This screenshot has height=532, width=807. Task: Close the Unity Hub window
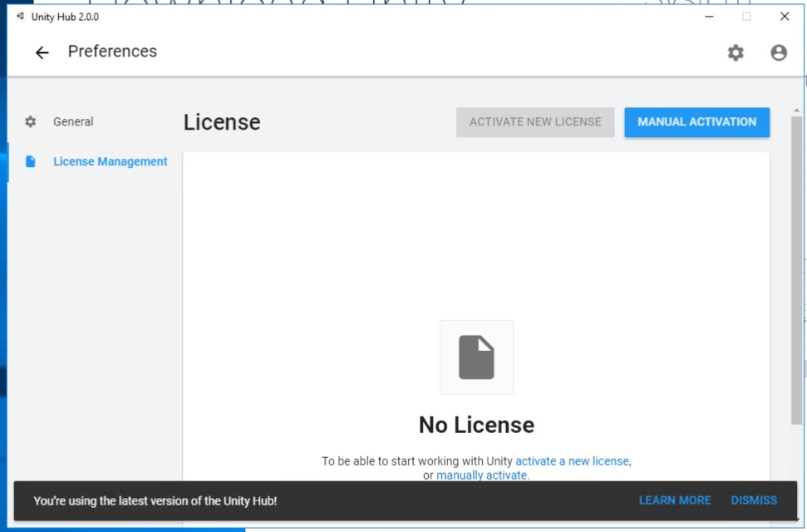click(785, 17)
